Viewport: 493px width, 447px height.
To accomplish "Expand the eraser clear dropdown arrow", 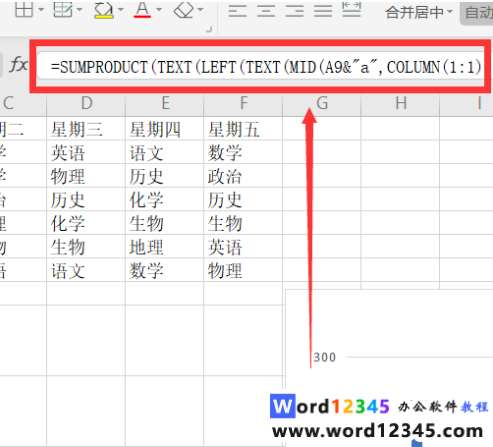I will click(200, 10).
